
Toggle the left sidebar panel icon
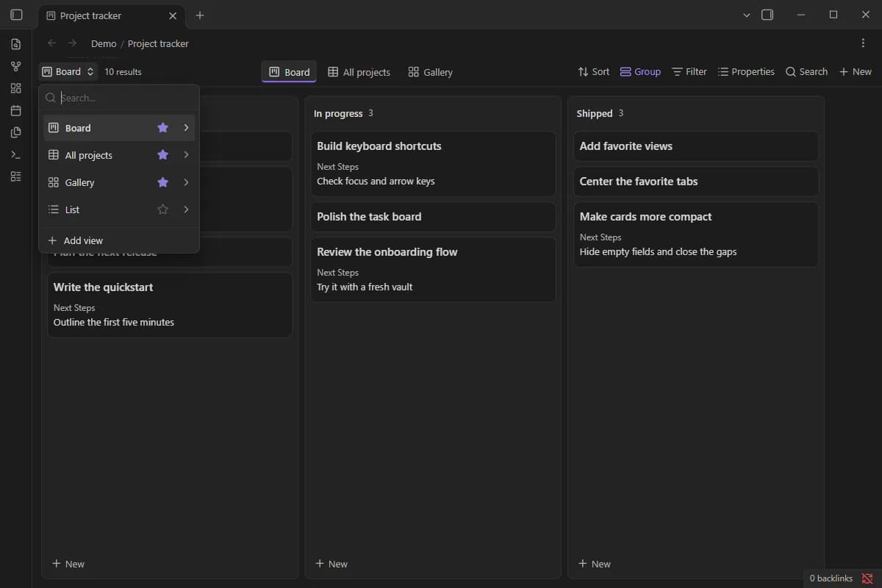point(16,15)
